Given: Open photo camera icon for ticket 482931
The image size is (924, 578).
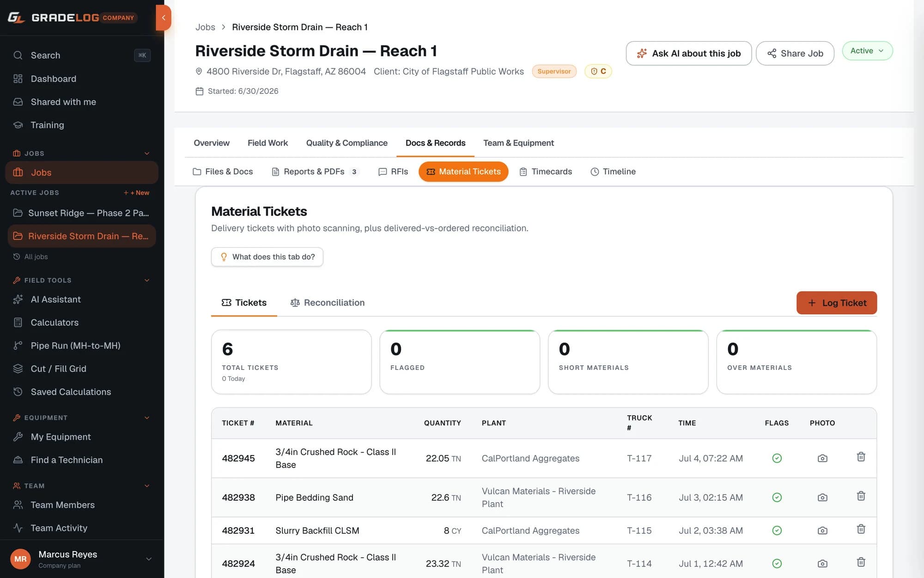Looking at the screenshot, I should [822, 530].
